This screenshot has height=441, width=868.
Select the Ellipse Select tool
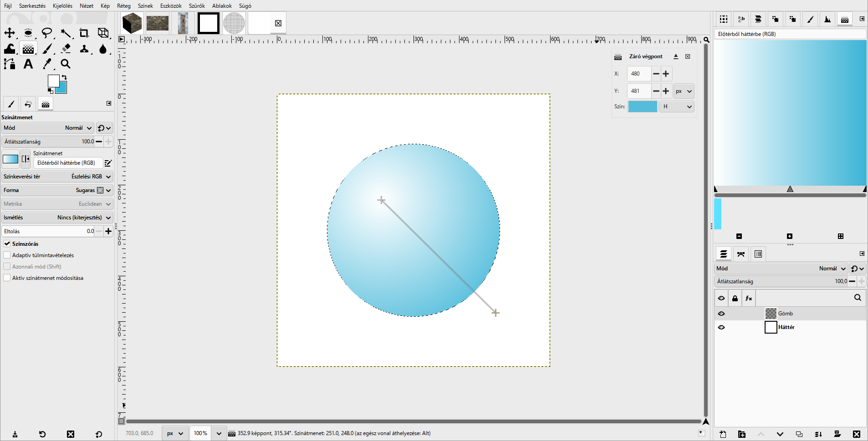[28, 33]
